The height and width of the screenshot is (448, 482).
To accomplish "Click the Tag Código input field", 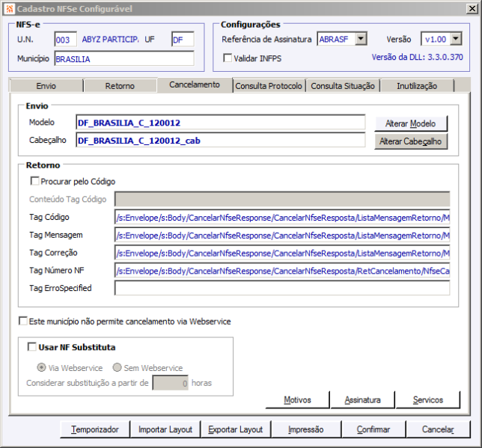I will [282, 218].
